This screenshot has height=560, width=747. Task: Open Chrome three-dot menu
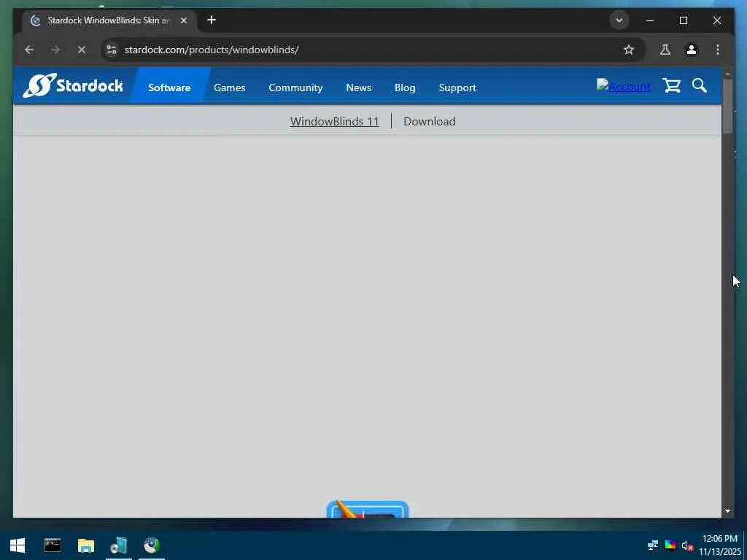[x=718, y=50]
